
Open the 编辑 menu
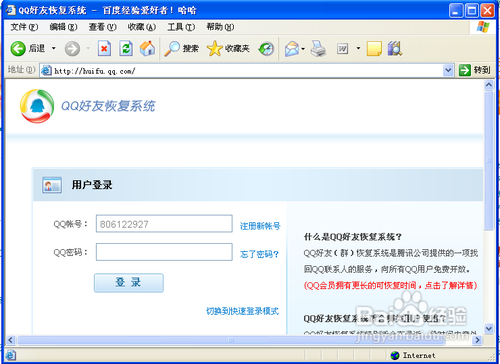coord(63,27)
